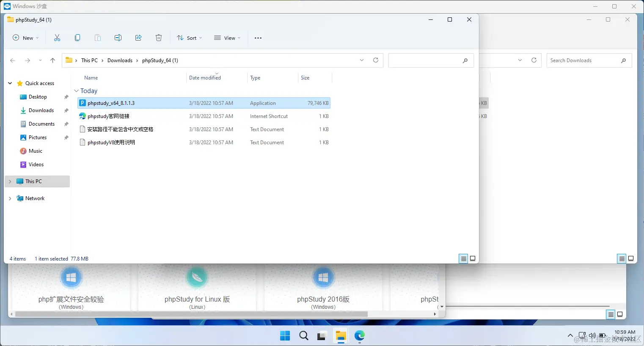Select phpstudyV8使用说明 text document
The image size is (644, 346).
[x=204, y=143]
